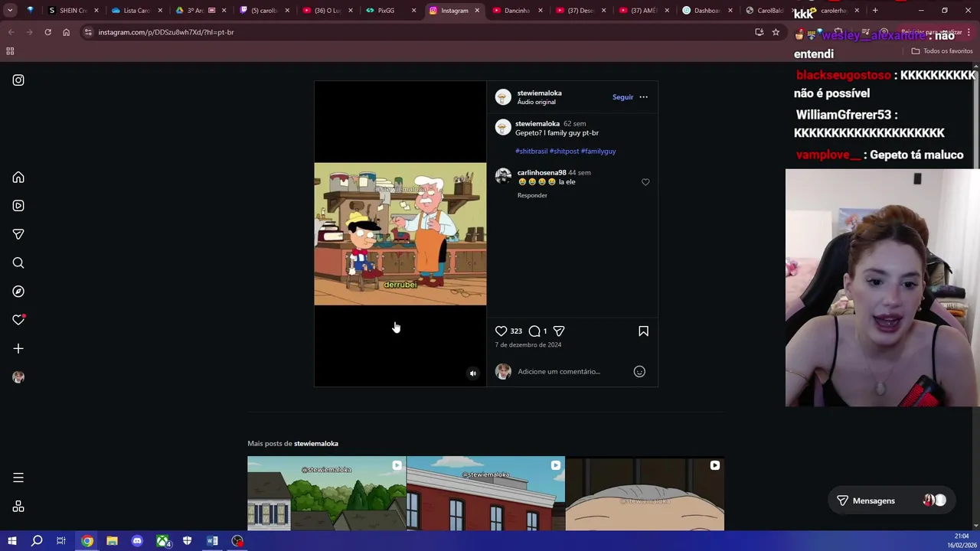The image size is (980, 551).
Task: Open Discord from the taskbar
Action: (137, 541)
